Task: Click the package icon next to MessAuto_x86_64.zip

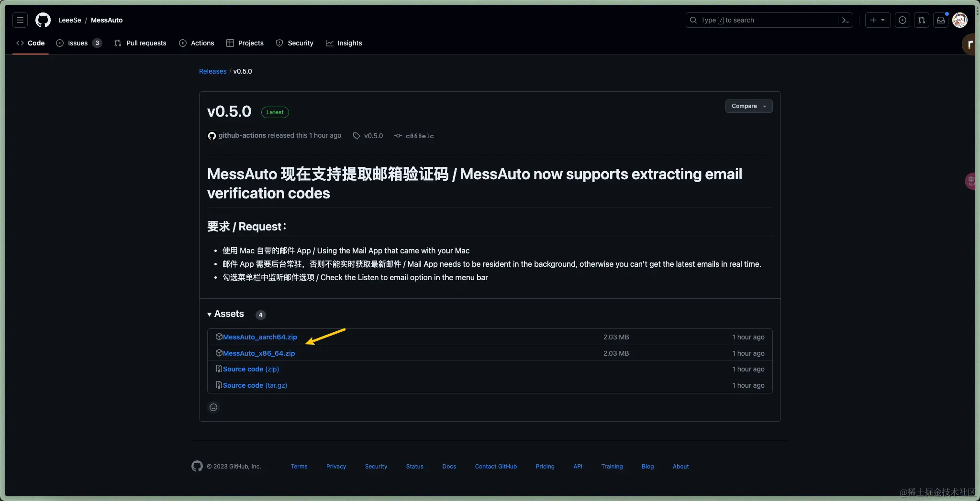Action: point(219,353)
